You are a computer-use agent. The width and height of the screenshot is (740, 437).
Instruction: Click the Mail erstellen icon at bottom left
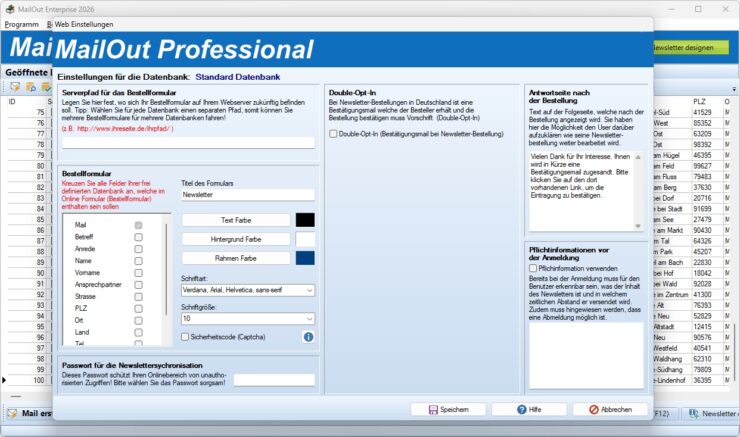[x=12, y=413]
